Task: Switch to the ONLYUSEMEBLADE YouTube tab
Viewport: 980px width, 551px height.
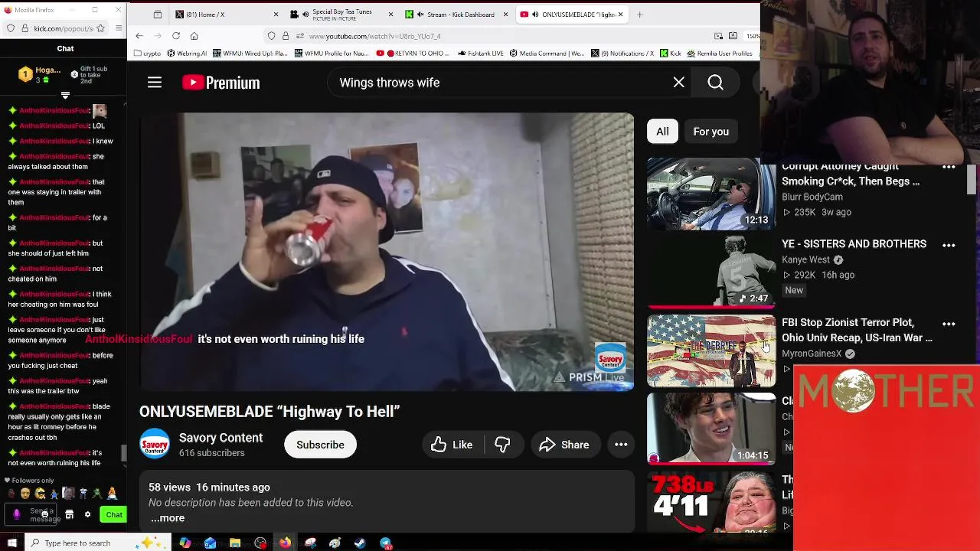Action: tap(571, 15)
